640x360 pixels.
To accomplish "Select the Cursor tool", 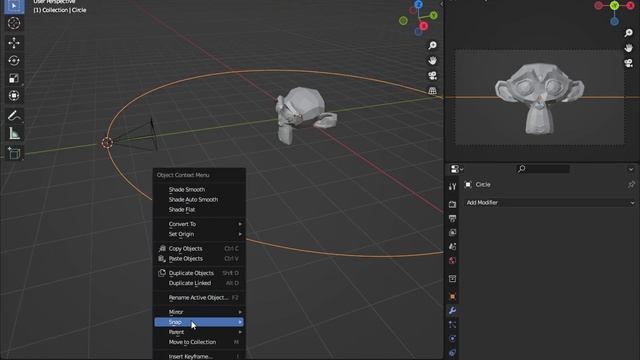I will point(14,23).
